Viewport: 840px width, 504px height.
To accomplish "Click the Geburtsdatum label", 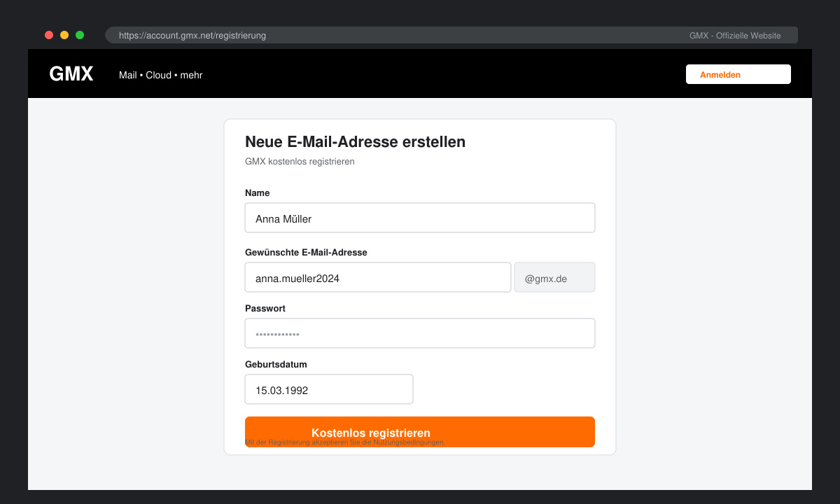I will pyautogui.click(x=276, y=364).
